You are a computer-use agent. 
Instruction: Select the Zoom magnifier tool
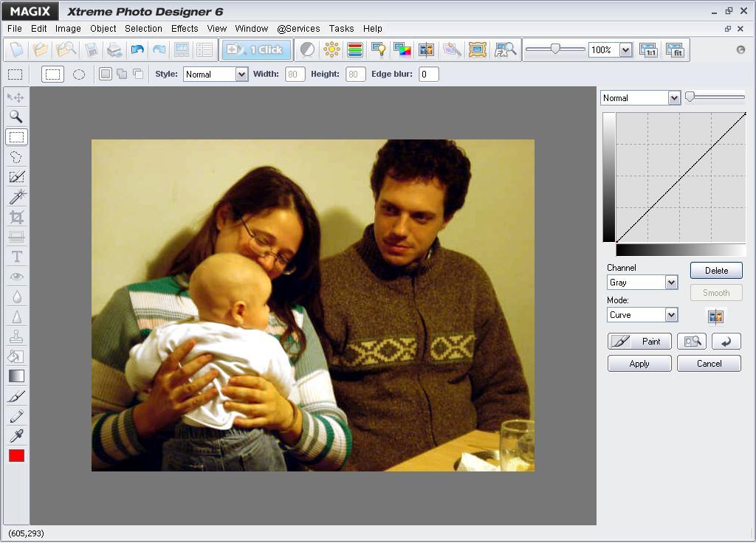[x=16, y=117]
